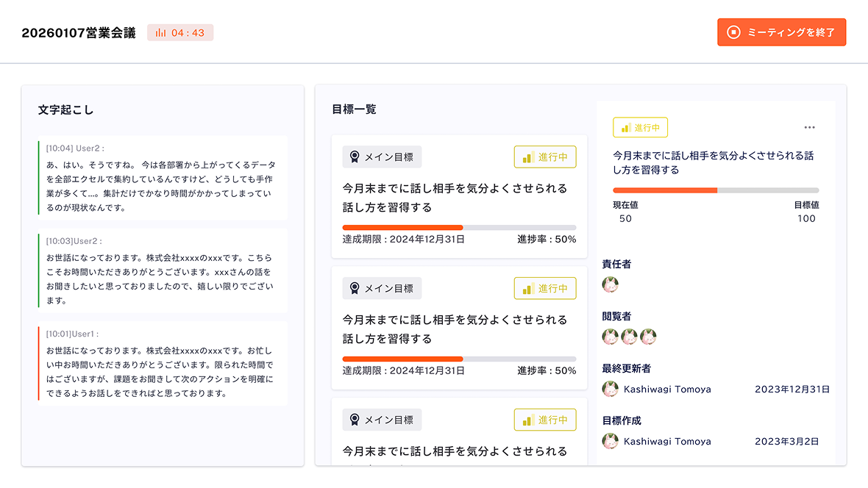868x488 pixels.
Task: Click the first 閲覧者 avatar icon
Action: 610,337
